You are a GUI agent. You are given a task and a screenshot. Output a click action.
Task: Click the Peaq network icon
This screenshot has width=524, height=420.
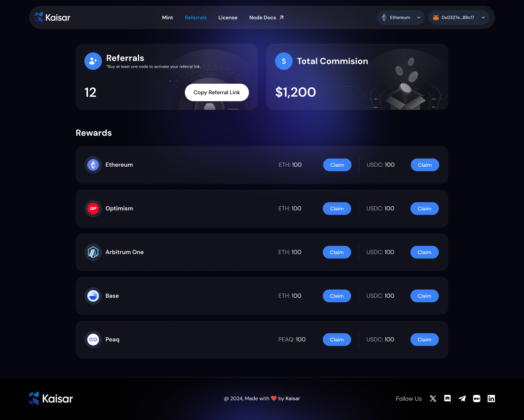pos(93,340)
